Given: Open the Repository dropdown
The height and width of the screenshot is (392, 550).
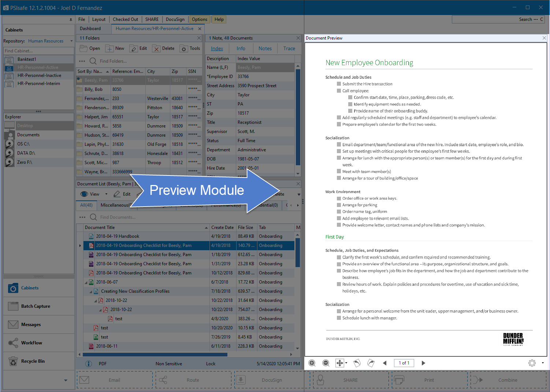Looking at the screenshot, I should [71, 41].
